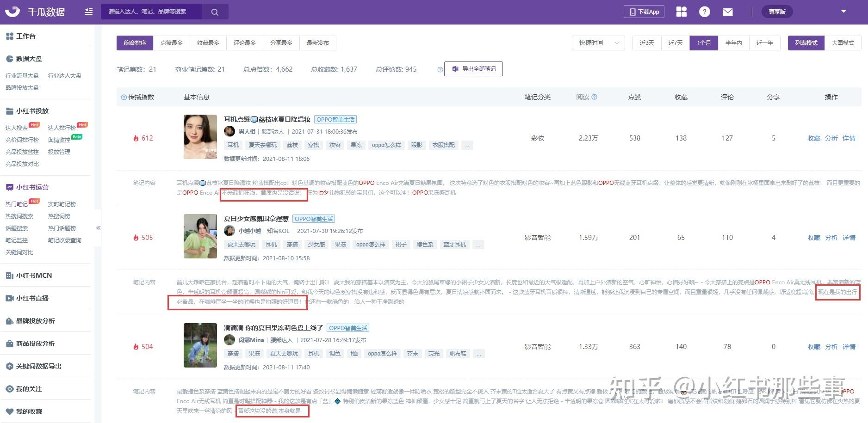868x423 pixels.
Task: Click the 千瓜数据 logo icon
Action: click(x=12, y=12)
